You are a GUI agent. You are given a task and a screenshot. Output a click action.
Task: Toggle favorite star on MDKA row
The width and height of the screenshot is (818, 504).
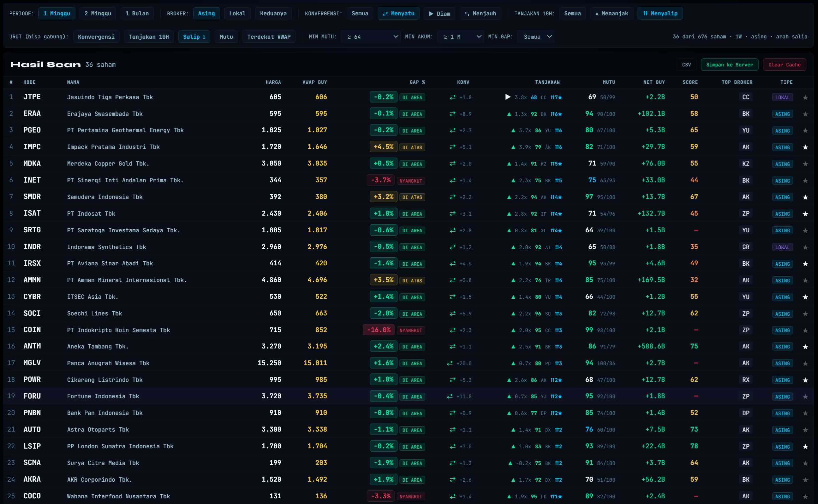805,164
